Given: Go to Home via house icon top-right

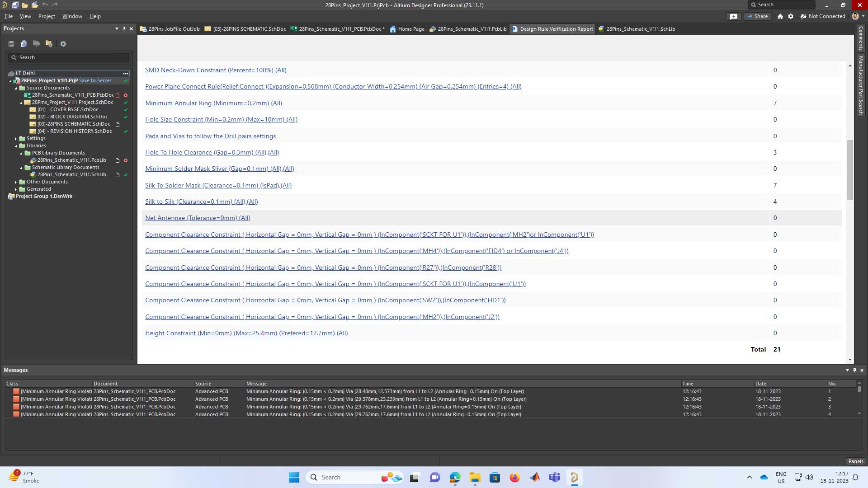Looking at the screenshot, I should tap(780, 16).
